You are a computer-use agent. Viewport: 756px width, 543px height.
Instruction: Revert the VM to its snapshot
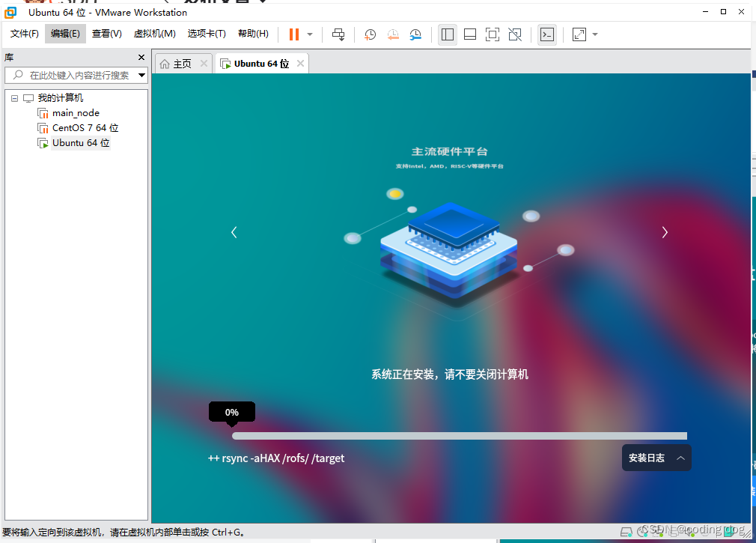(x=393, y=34)
